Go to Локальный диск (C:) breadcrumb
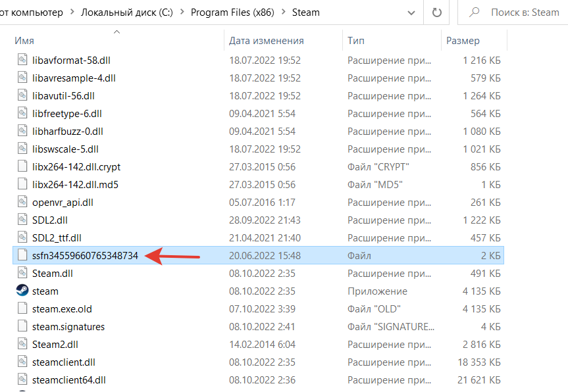The image size is (568, 392). pos(127,12)
